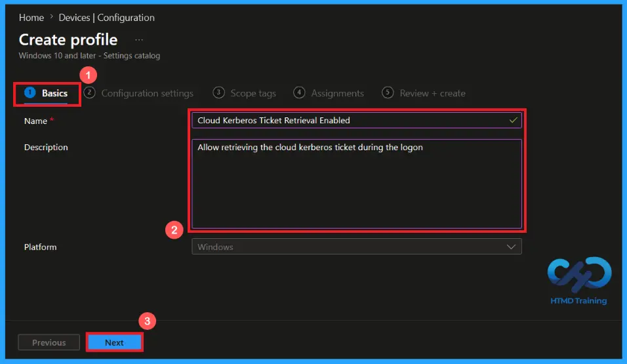Screen dimensions: 627x364
Task: Click the Description field label
Action: tap(46, 147)
